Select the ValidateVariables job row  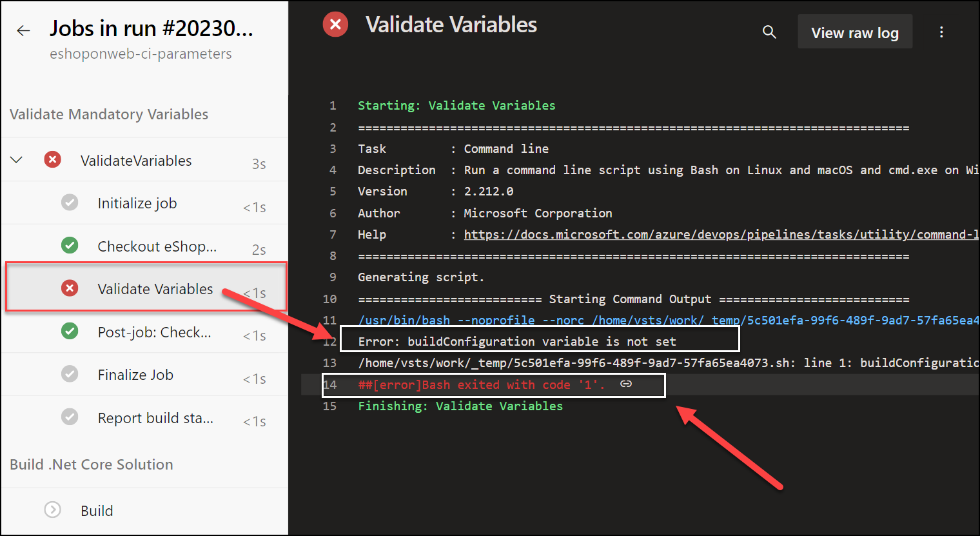coord(144,160)
